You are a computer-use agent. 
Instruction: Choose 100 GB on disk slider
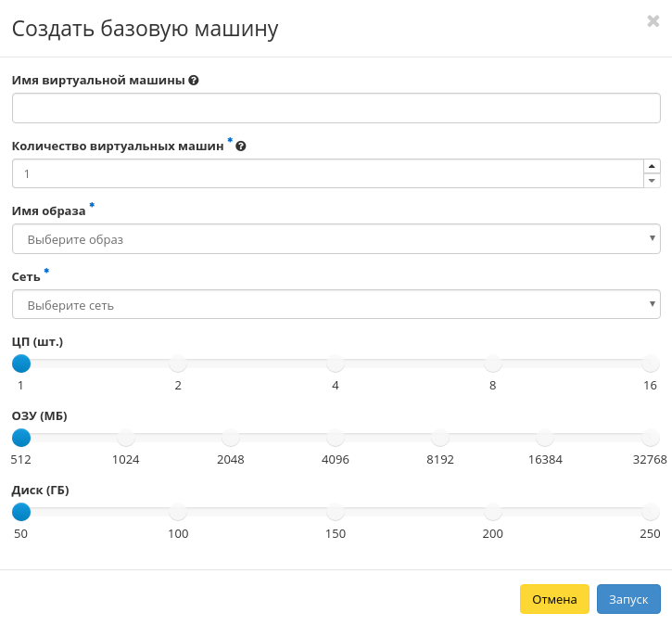(x=178, y=512)
